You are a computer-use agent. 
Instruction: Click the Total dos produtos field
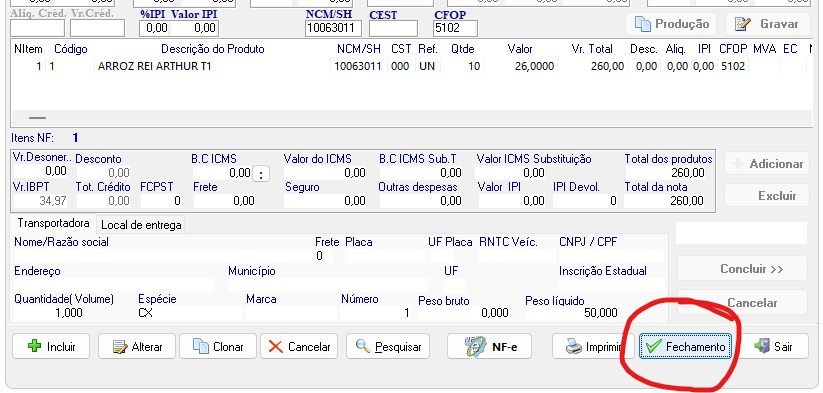click(665, 173)
